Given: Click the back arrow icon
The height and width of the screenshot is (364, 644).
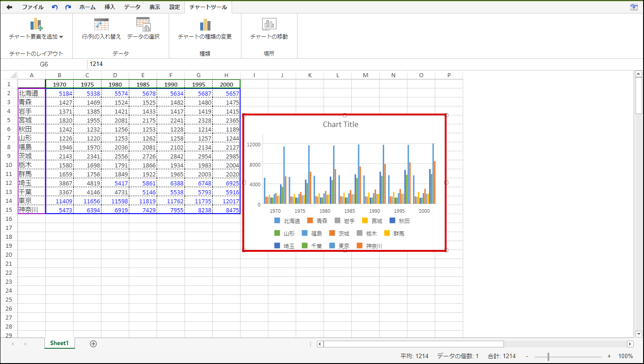Looking at the screenshot, I should point(9,7).
